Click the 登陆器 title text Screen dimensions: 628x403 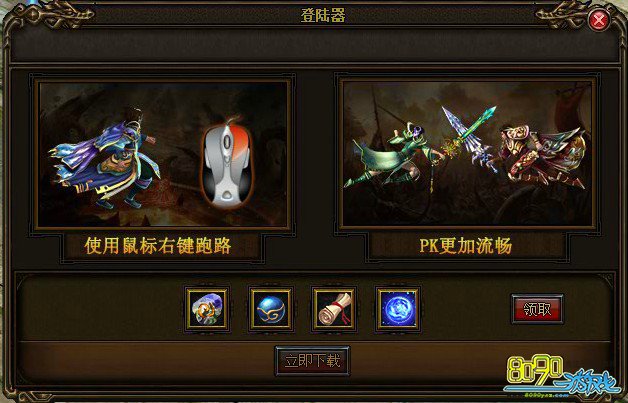coord(323,16)
